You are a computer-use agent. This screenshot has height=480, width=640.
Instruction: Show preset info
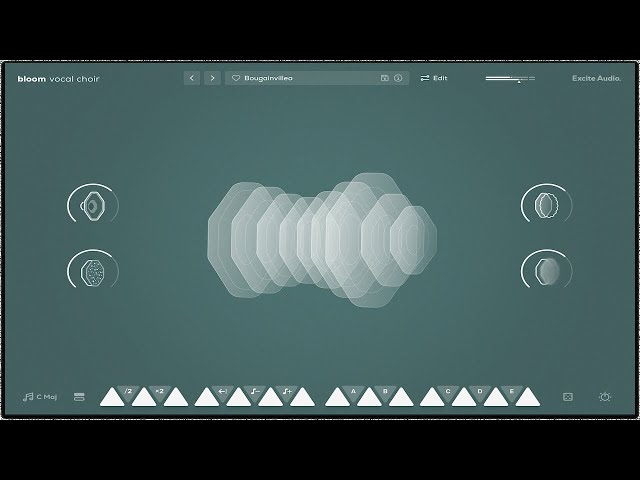coord(398,78)
